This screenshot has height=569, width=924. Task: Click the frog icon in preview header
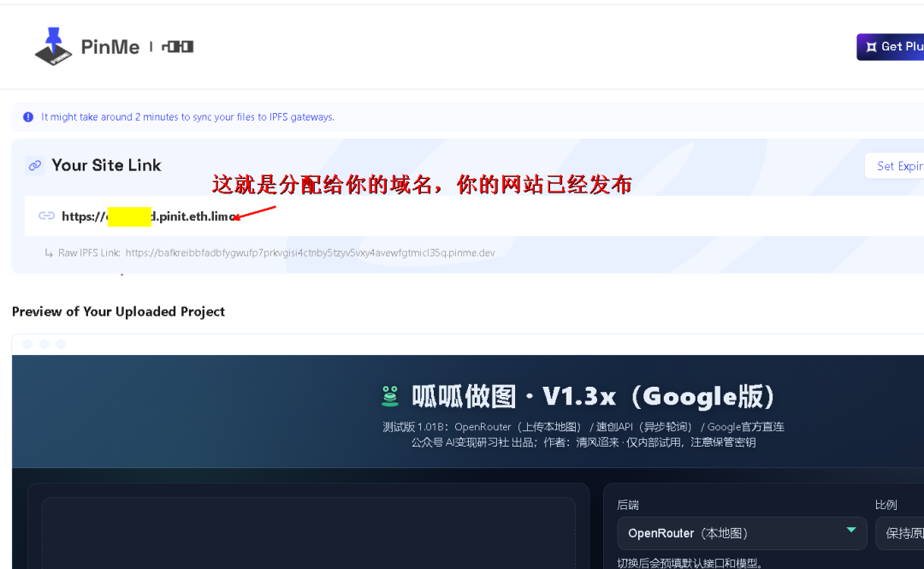pyautogui.click(x=390, y=396)
